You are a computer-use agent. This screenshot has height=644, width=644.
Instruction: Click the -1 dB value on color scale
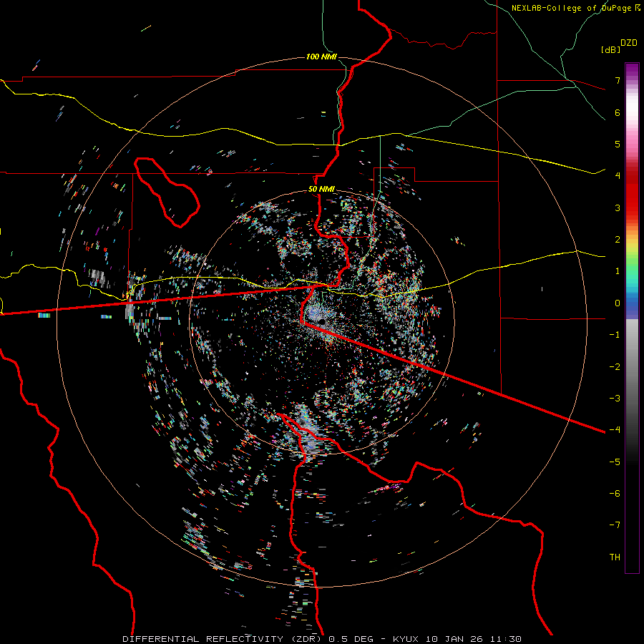click(x=615, y=335)
